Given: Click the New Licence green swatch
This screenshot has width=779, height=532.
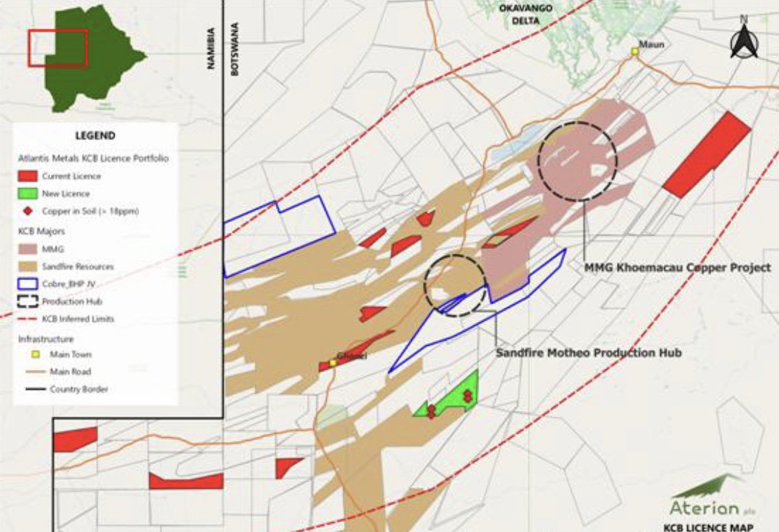Looking at the screenshot, I should click(x=28, y=193).
